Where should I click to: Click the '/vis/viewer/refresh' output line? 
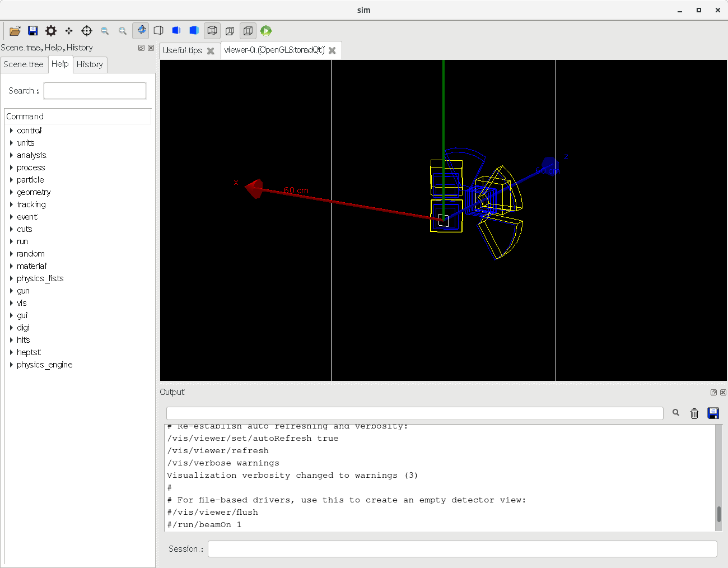point(218,451)
